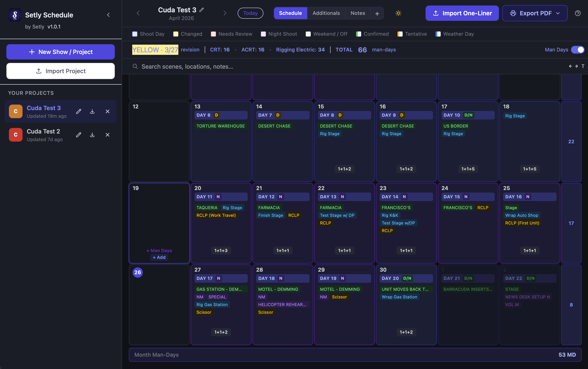Open the Export PDF dropdown
588x369 pixels.
click(x=535, y=13)
